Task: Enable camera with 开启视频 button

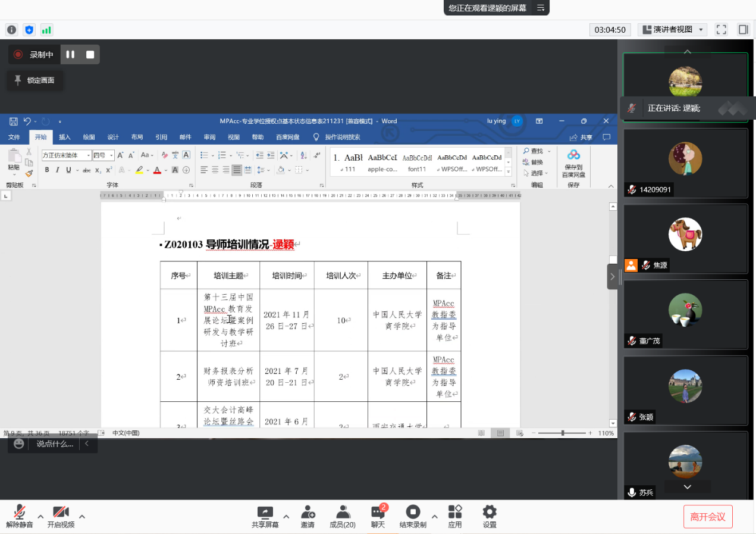Action: (60, 516)
